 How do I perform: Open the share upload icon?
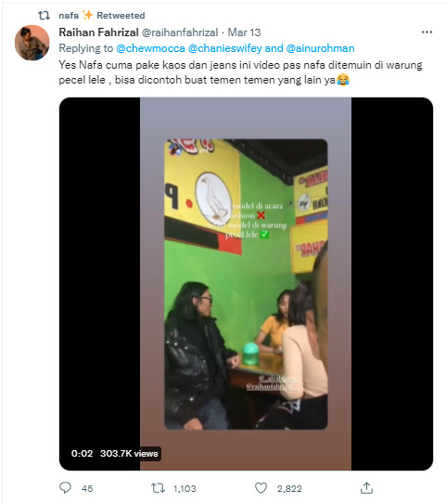(x=366, y=487)
